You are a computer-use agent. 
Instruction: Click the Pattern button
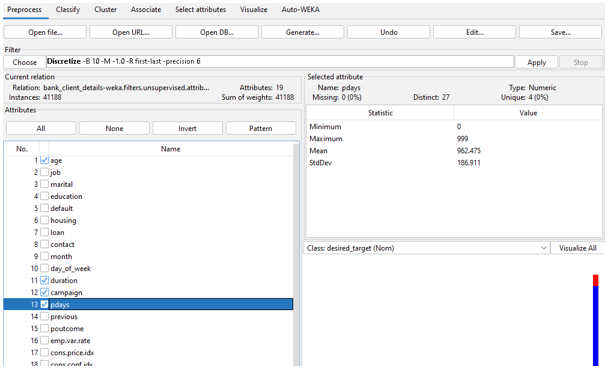(x=261, y=128)
